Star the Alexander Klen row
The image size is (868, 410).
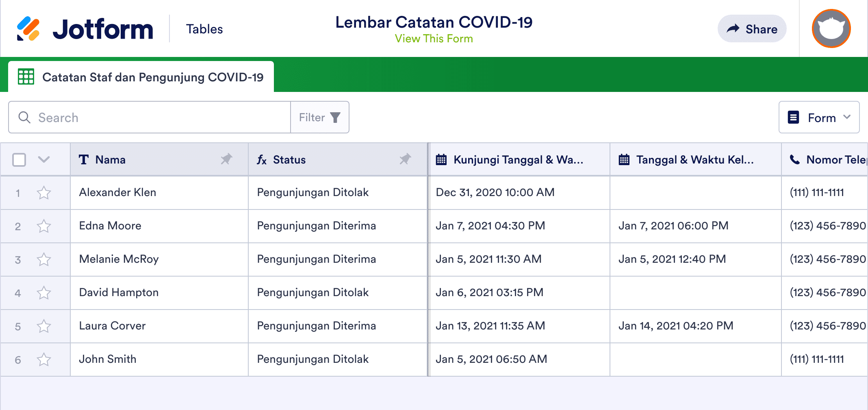tap(44, 193)
